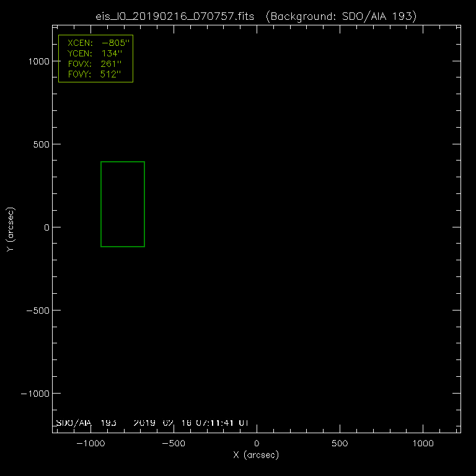476x476 pixels.
Task: Click the X (arcsec) axis label
Action: 256,456
